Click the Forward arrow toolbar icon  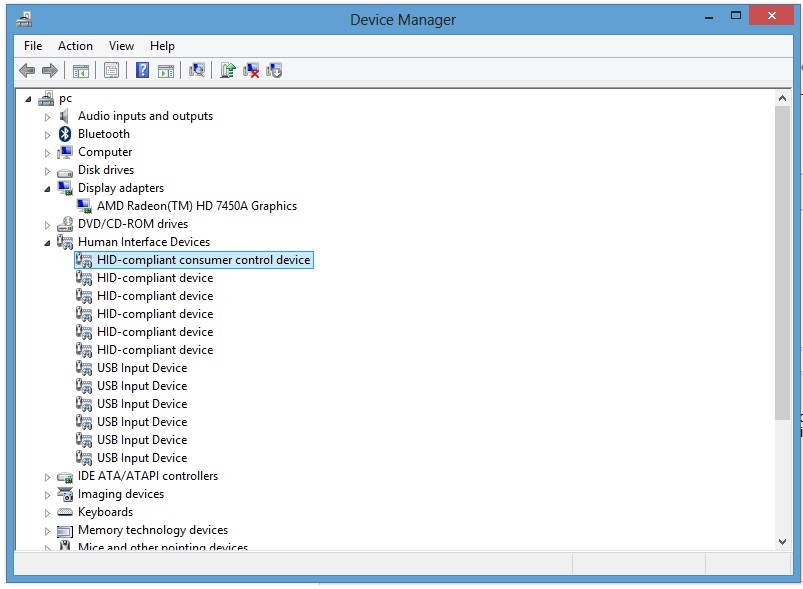[x=49, y=70]
